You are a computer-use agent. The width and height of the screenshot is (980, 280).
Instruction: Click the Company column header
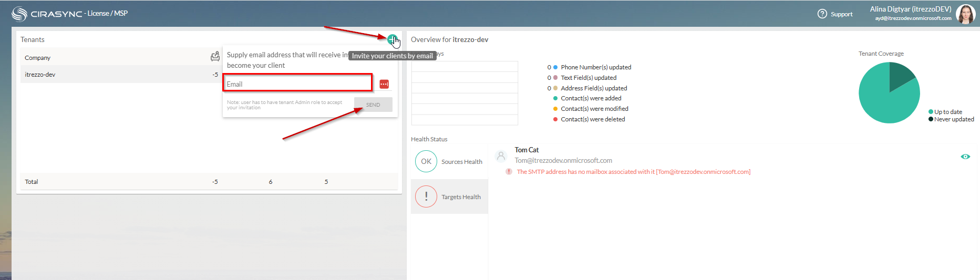[37, 58]
